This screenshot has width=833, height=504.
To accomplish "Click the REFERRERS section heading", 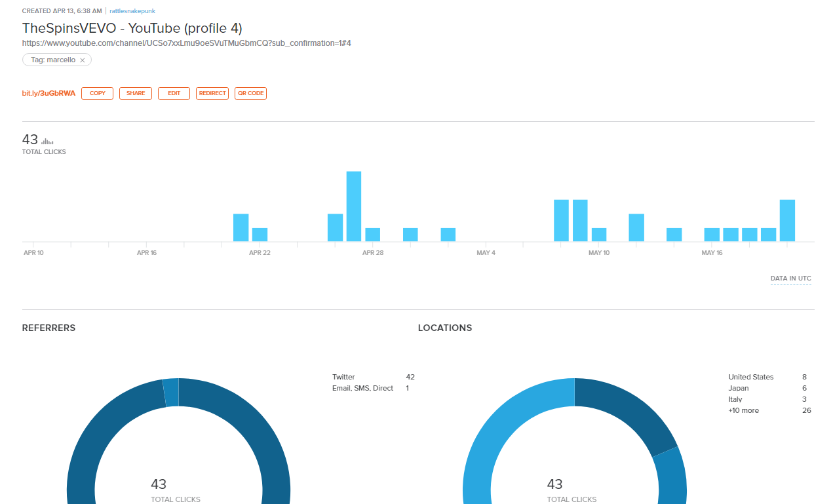I will 48,328.
